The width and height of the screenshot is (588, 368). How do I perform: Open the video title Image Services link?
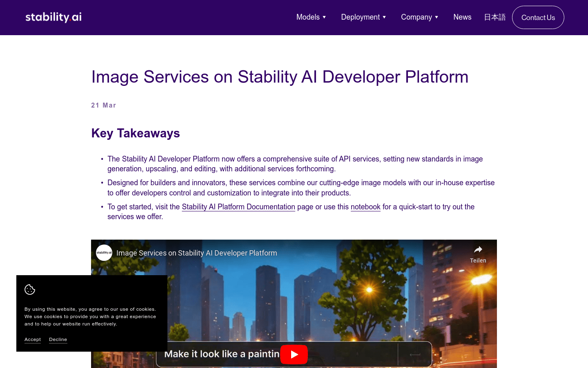coord(197,253)
